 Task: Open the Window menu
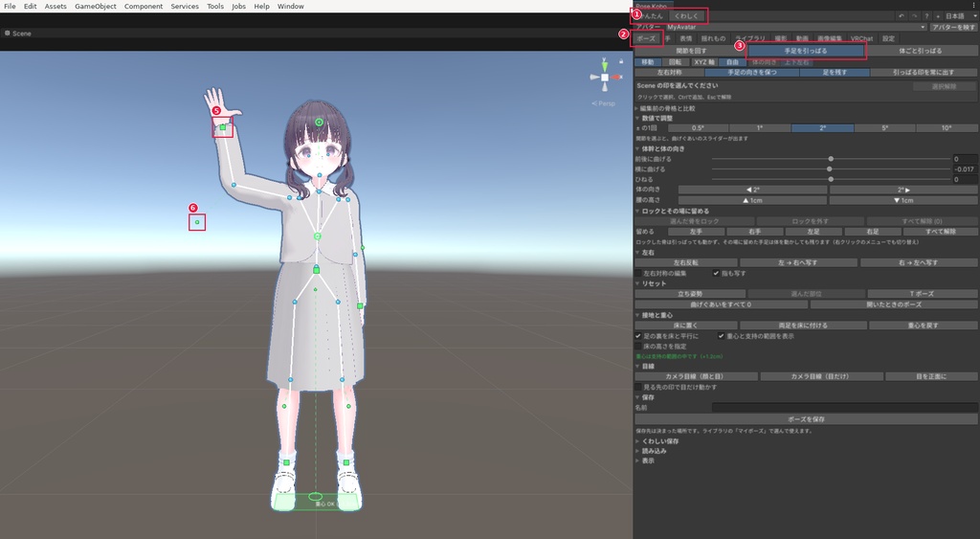[x=291, y=7]
